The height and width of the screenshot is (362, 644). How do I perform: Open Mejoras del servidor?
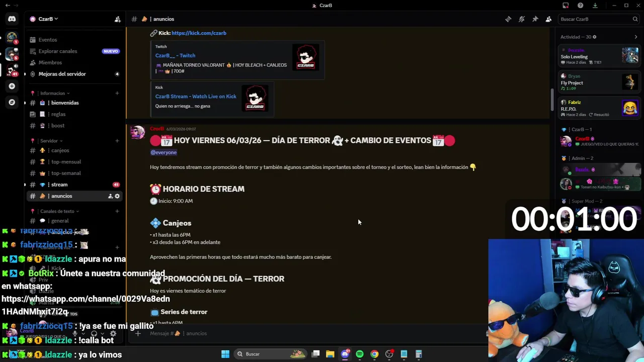pos(74,74)
